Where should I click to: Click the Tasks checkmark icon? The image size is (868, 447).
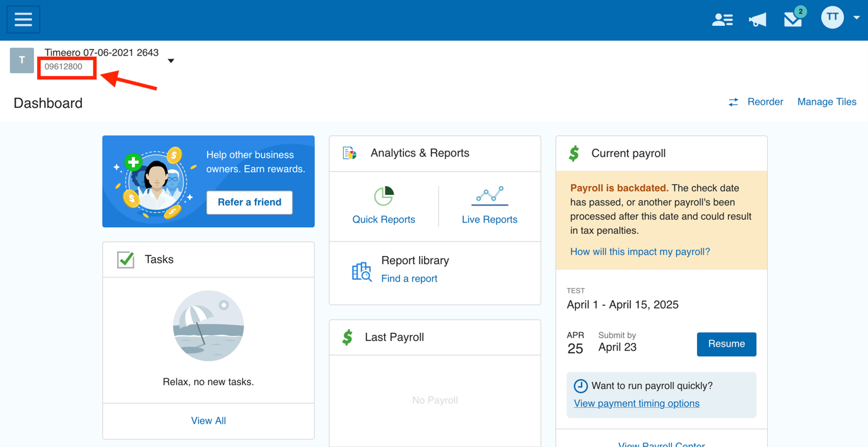pyautogui.click(x=125, y=258)
